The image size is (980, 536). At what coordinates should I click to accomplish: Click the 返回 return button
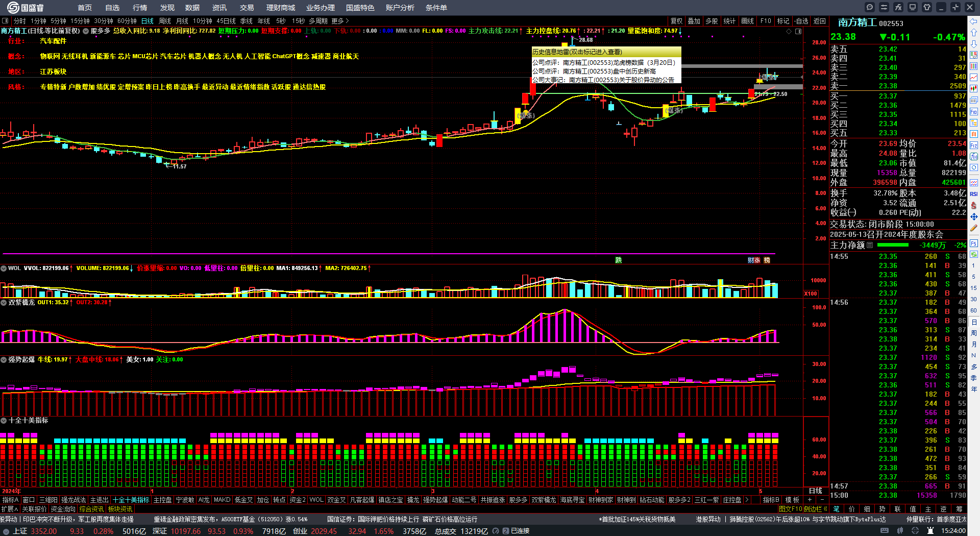coord(820,21)
